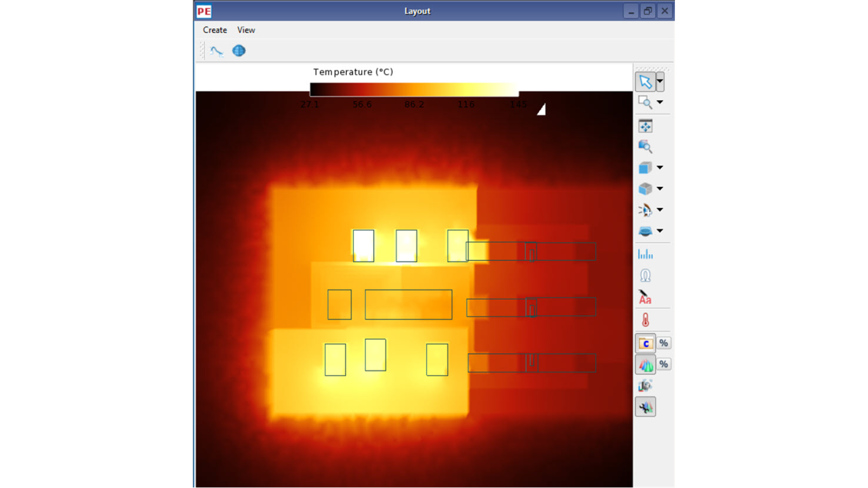Click the blue globe mesh icon

tap(239, 51)
